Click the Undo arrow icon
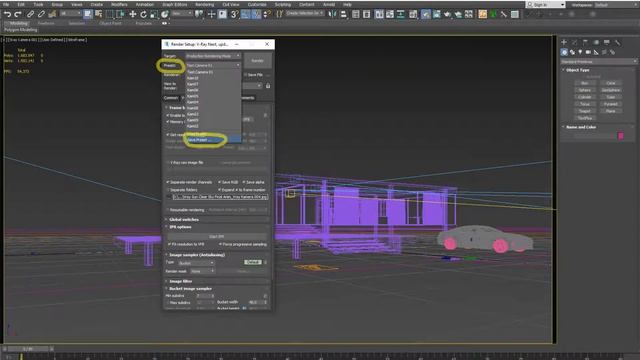 (7, 14)
